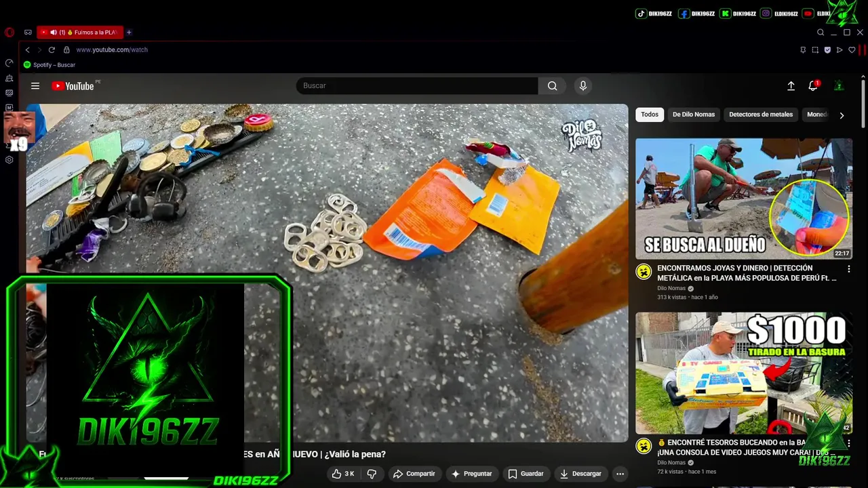Pin icon in the address bar
The height and width of the screenshot is (488, 868).
(803, 49)
